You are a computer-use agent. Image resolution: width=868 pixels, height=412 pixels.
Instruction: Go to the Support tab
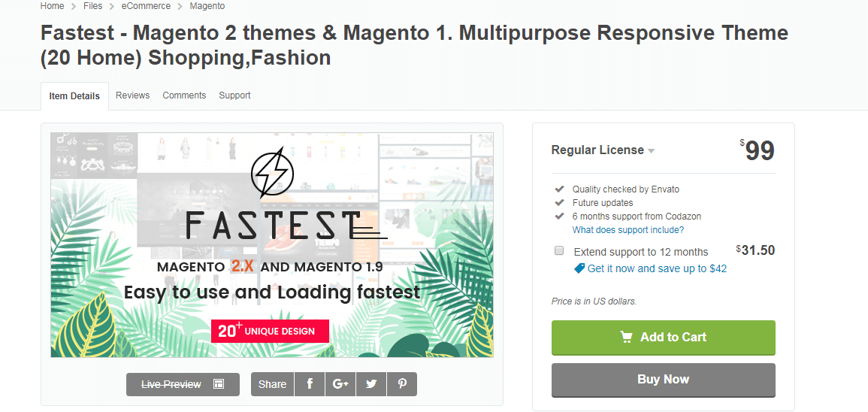click(x=234, y=95)
